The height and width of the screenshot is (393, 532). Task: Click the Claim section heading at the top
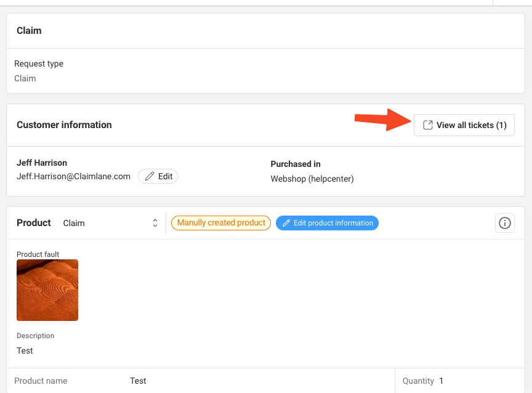[29, 31]
